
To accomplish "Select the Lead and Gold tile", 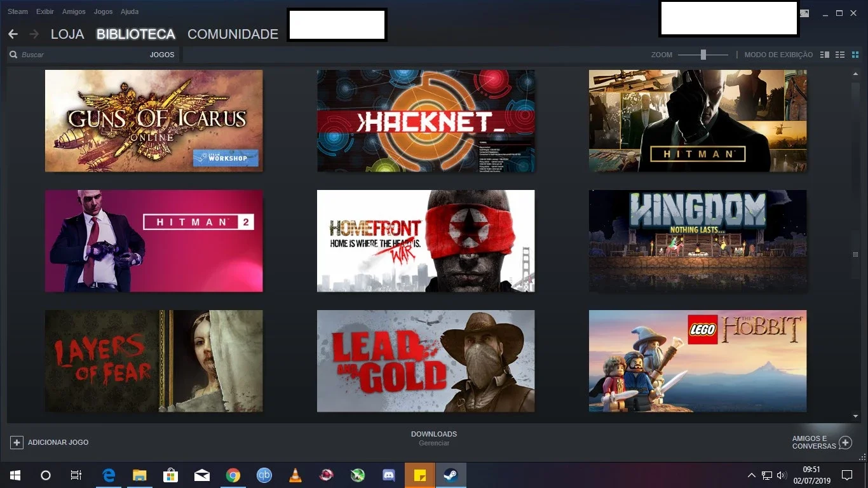I will (426, 361).
